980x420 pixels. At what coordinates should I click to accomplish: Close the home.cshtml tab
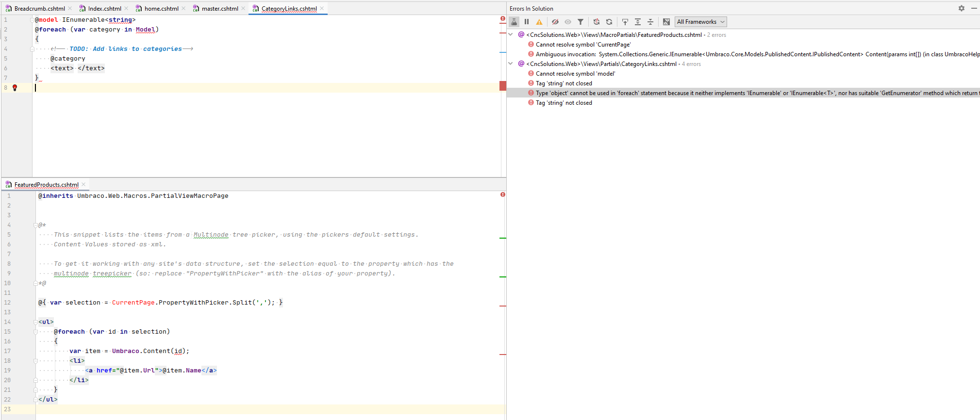[183, 8]
